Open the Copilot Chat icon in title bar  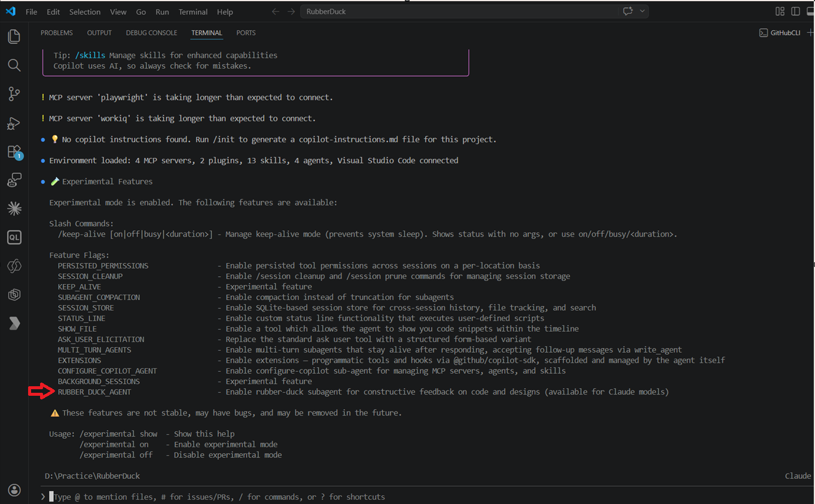click(x=628, y=11)
